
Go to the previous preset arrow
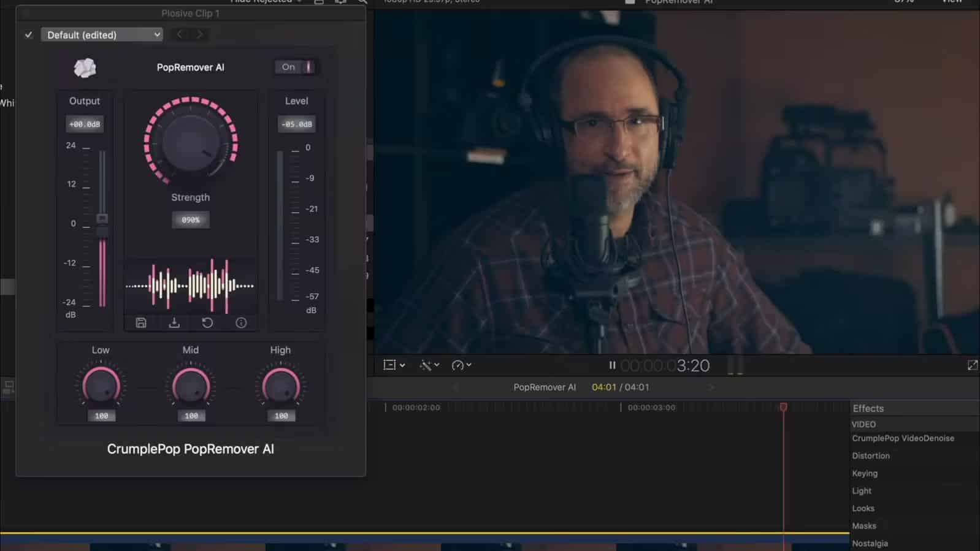tap(180, 35)
